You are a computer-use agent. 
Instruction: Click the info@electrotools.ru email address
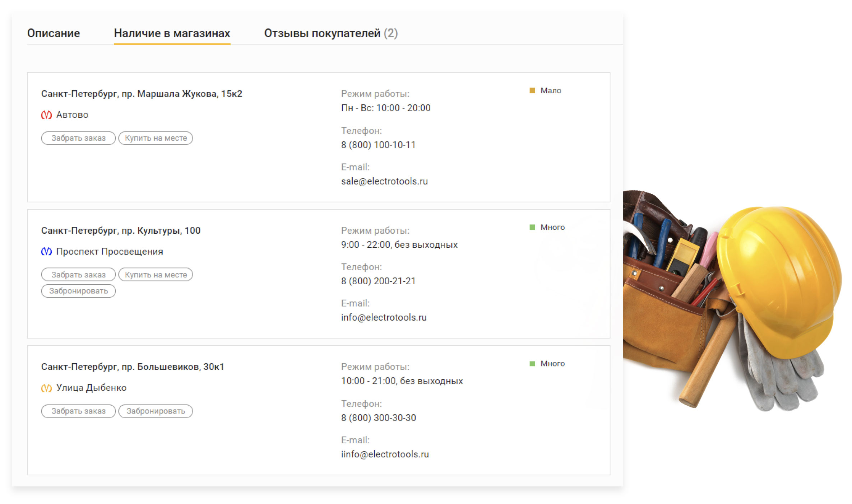click(383, 317)
